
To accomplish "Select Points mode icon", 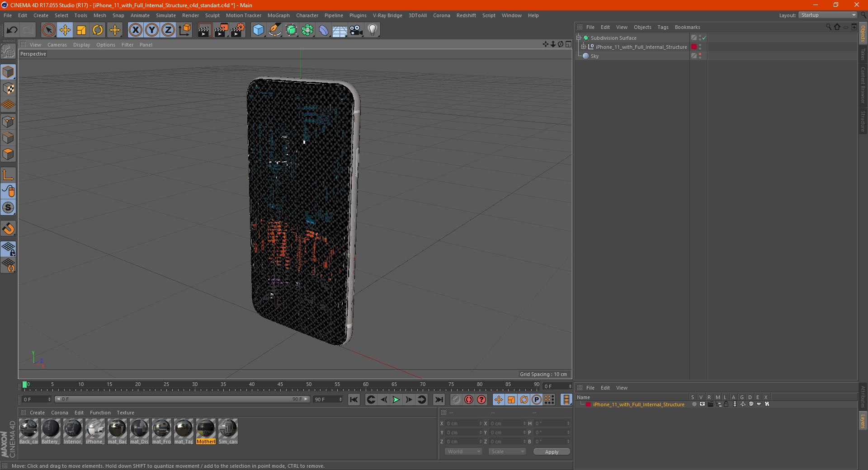I will coord(8,122).
